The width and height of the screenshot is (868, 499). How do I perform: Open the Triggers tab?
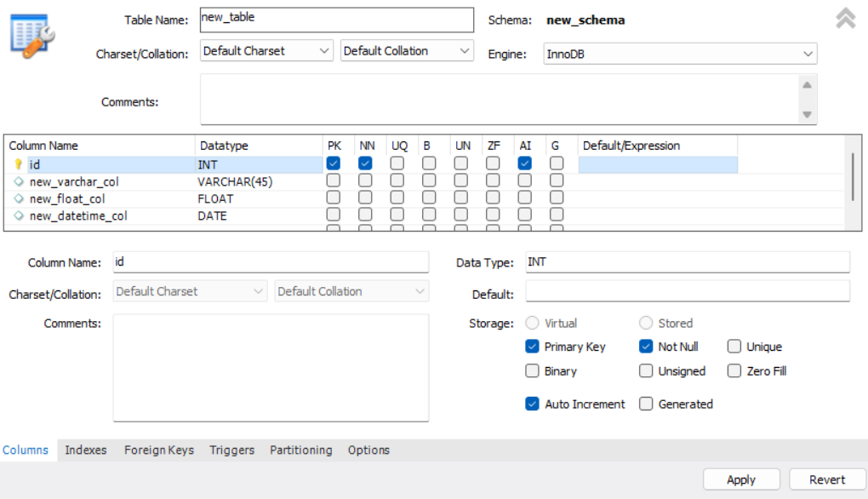232,450
